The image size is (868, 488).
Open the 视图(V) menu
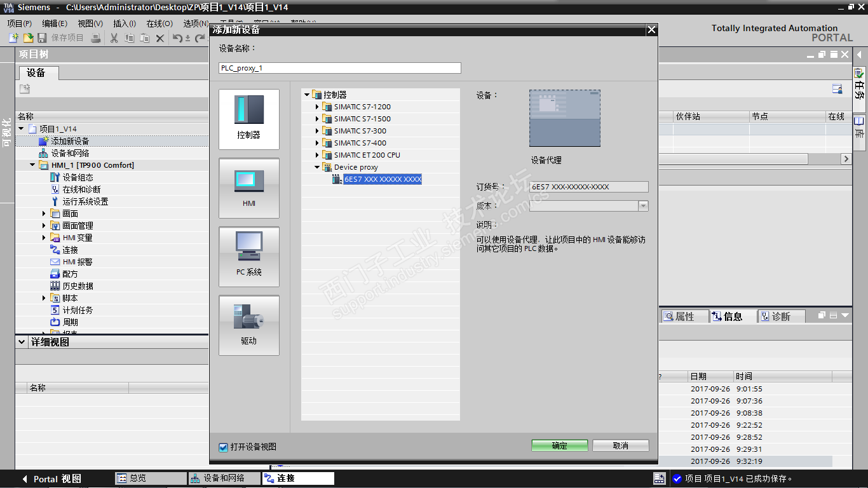[x=90, y=24]
